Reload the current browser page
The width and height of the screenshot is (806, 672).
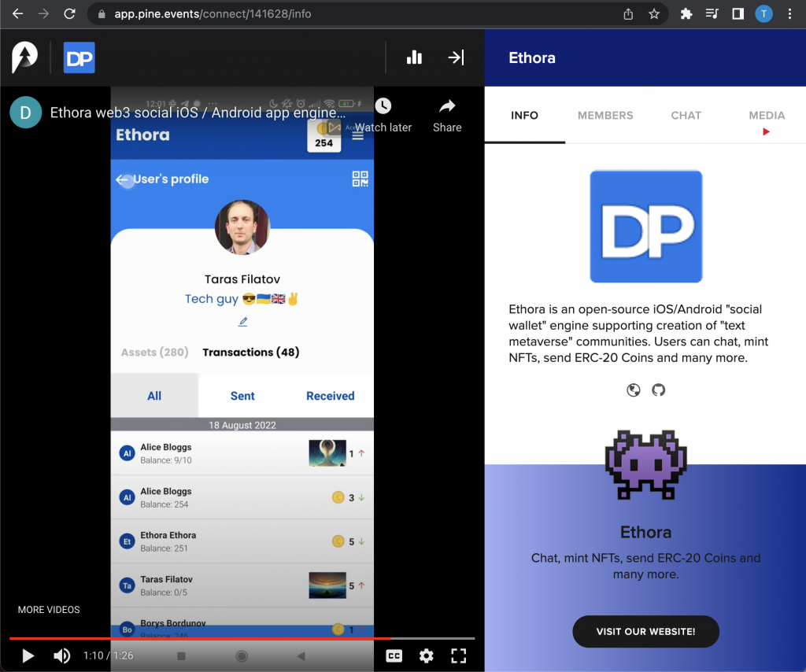pos(69,14)
